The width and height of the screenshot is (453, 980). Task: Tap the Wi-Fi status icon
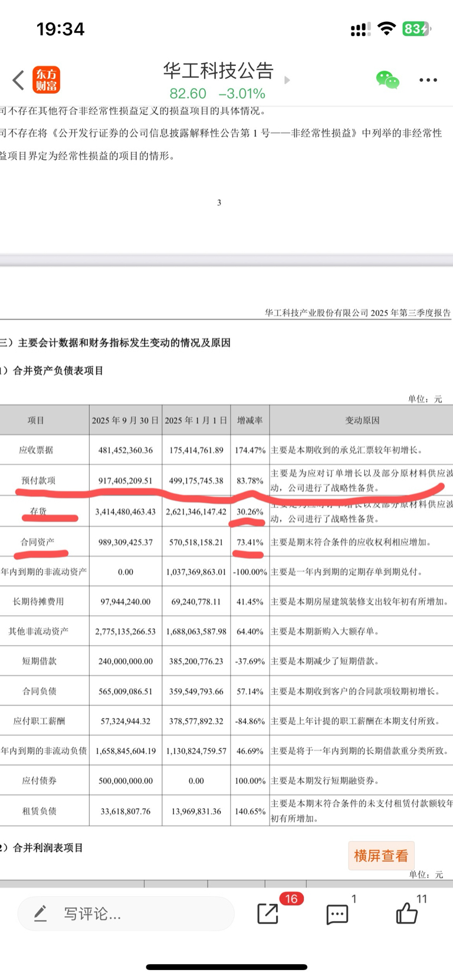tap(387, 28)
